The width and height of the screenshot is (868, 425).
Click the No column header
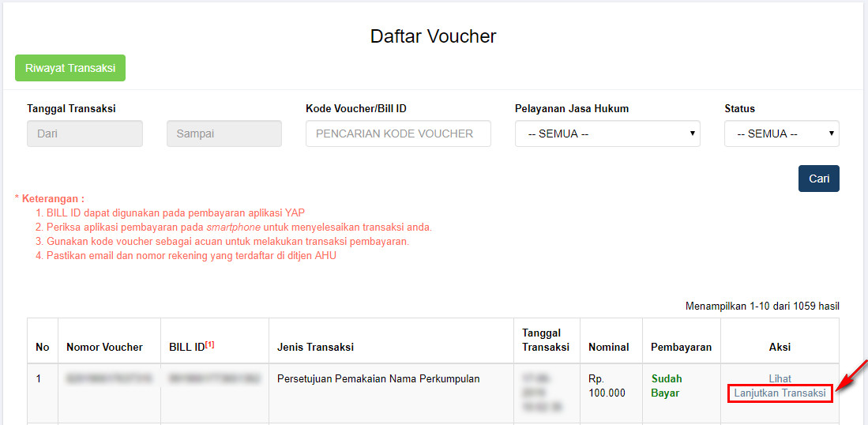(x=43, y=348)
